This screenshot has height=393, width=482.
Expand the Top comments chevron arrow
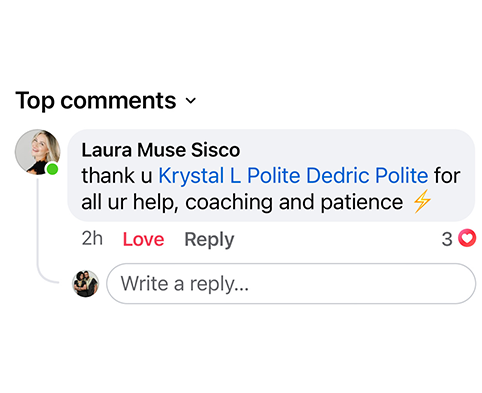[191, 100]
